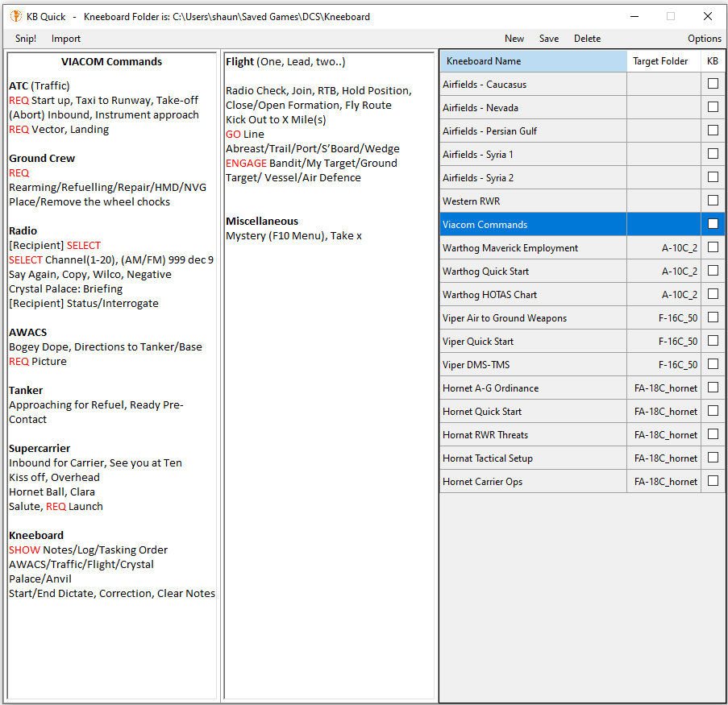Click Target Folder cell for Viper Quick Start
Image resolution: width=728 pixels, height=705 pixels.
(x=664, y=341)
